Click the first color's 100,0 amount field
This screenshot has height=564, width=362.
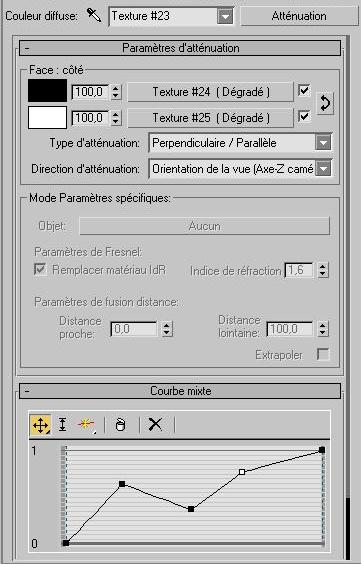[x=91, y=92]
